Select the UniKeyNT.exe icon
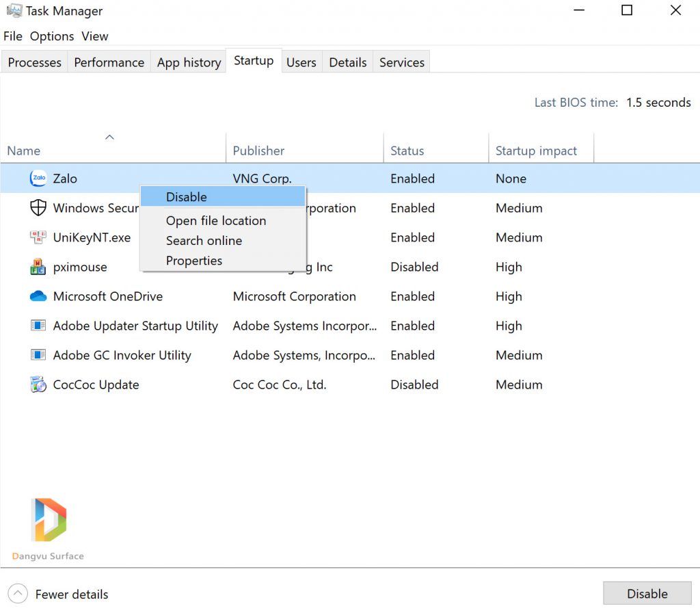The image size is (700, 615). click(x=38, y=237)
